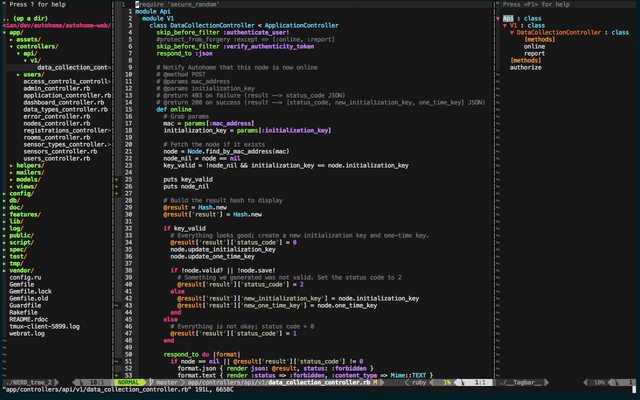
Task: Click line number 38 in gutter
Action: 128,270
